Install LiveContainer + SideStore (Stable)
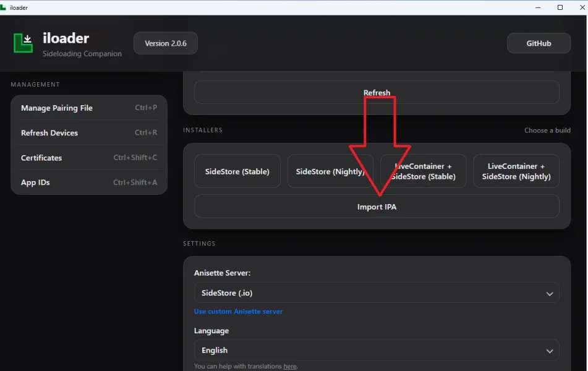 (423, 171)
